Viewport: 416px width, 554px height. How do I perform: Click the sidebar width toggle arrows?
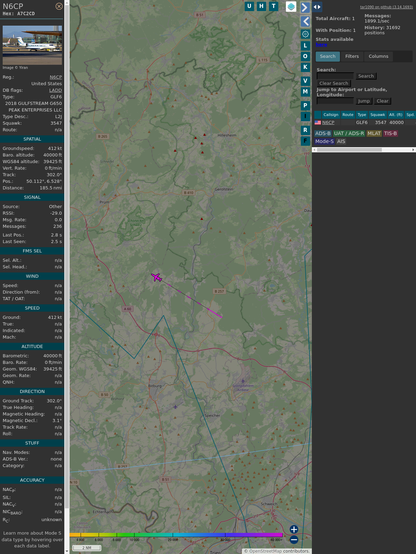coord(317,7)
